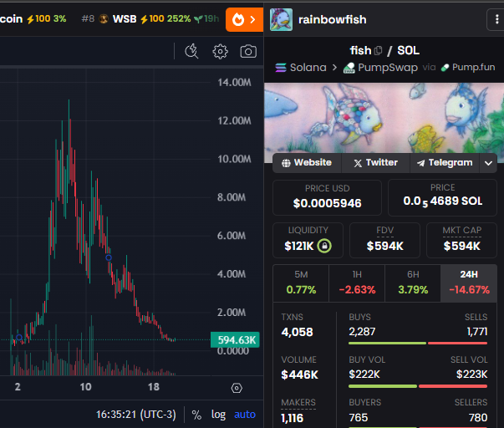The width and height of the screenshot is (504, 428).
Task: Open the Website link
Action: 307,163
